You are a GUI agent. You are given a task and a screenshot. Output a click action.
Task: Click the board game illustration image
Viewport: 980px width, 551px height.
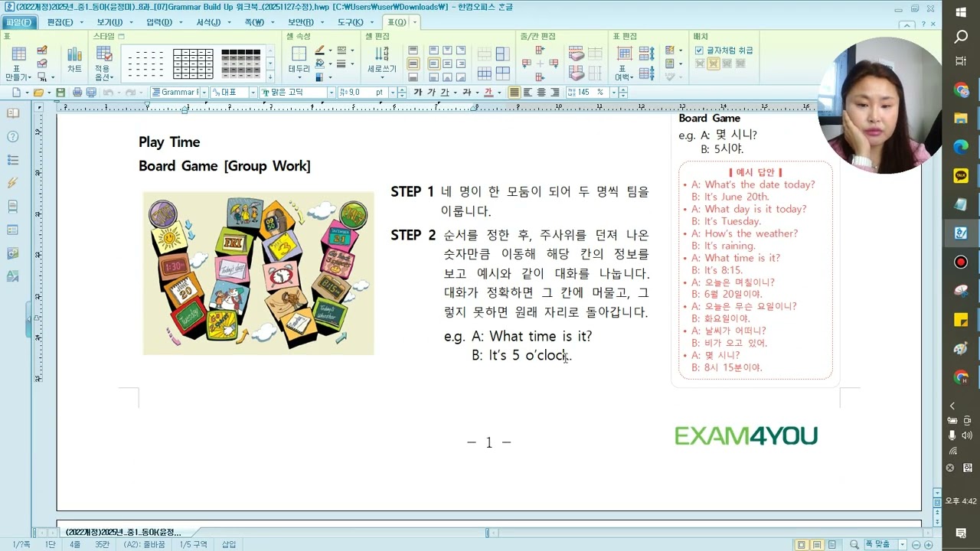click(x=258, y=273)
